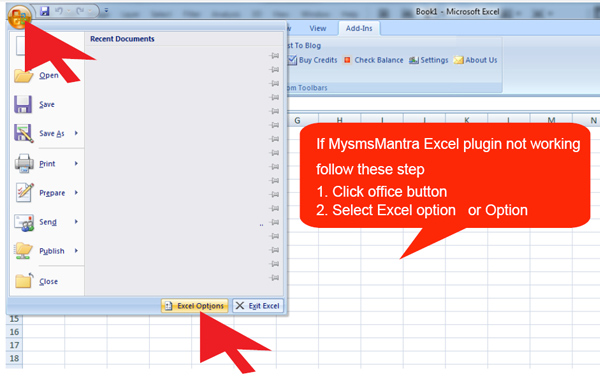The height and width of the screenshot is (386, 600).
Task: Select row 15 header
Action: [x=14, y=319]
